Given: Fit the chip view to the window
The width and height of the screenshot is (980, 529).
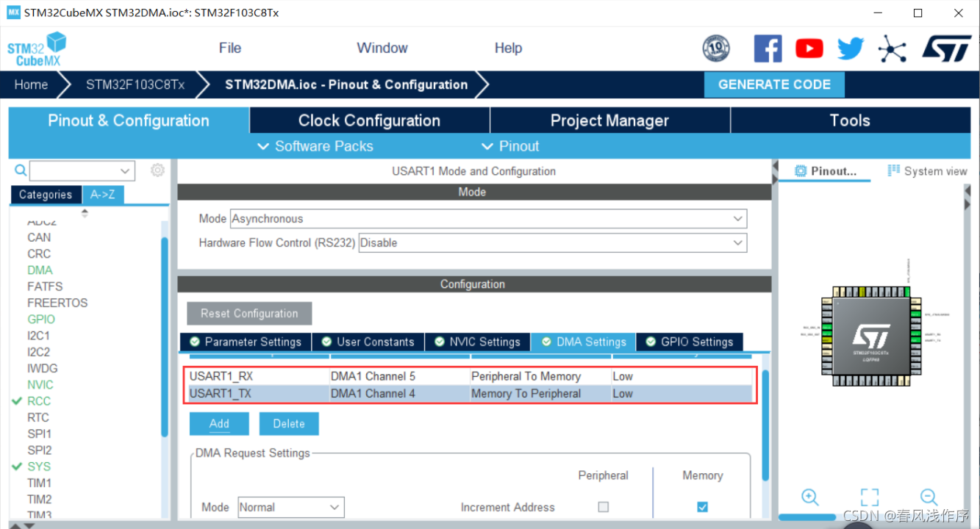Looking at the screenshot, I should coord(870,497).
